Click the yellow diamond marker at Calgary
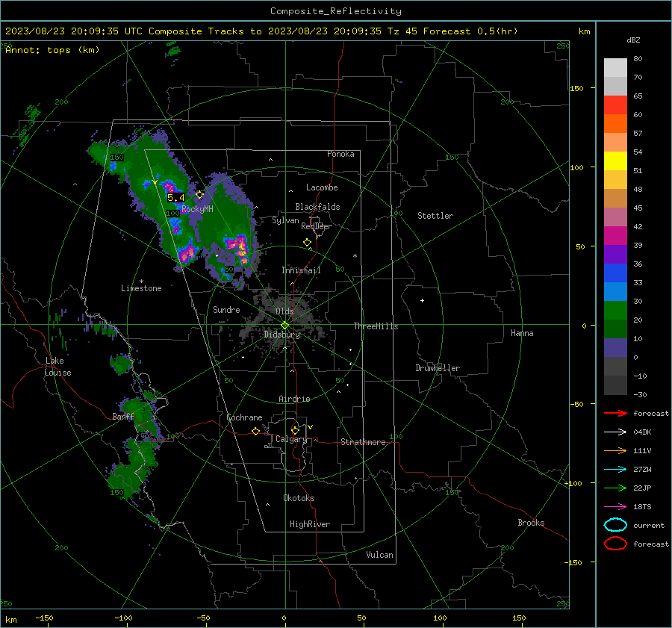Screen dimensions: 672x628 [x=295, y=430]
